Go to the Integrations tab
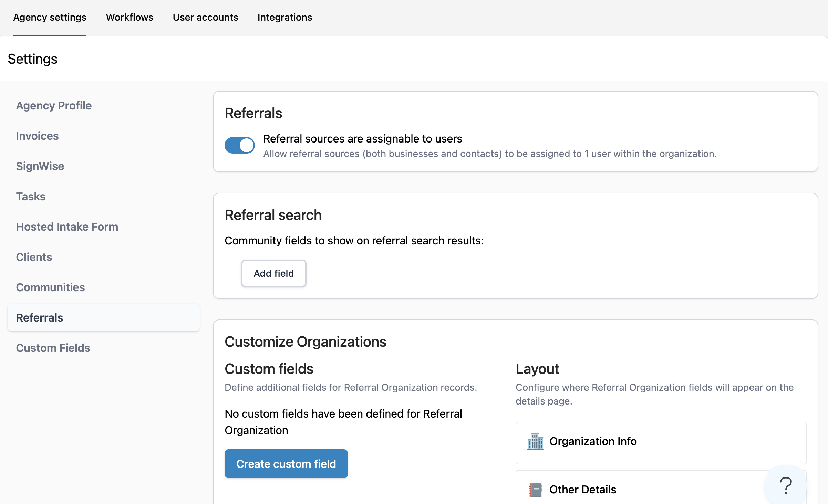Image resolution: width=828 pixels, height=504 pixels. 284,17
